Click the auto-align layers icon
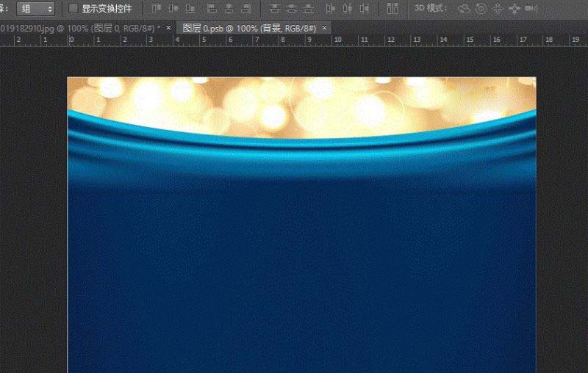Screen dimensions: 588x373 [x=392, y=8]
